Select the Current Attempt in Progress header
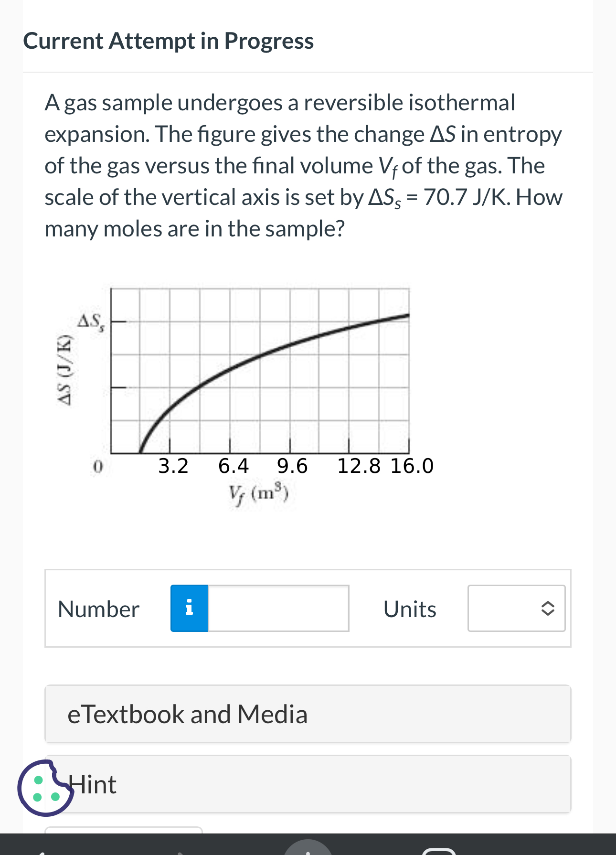Image resolution: width=616 pixels, height=855 pixels. click(x=168, y=41)
